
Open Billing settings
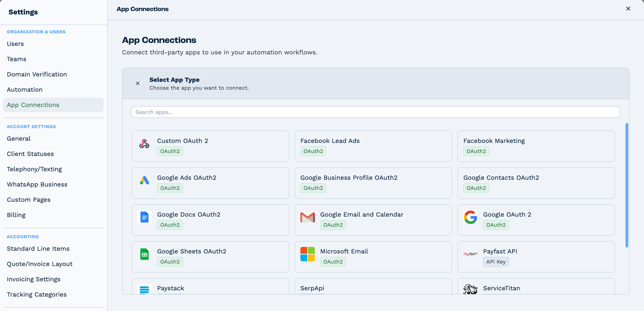tap(16, 215)
